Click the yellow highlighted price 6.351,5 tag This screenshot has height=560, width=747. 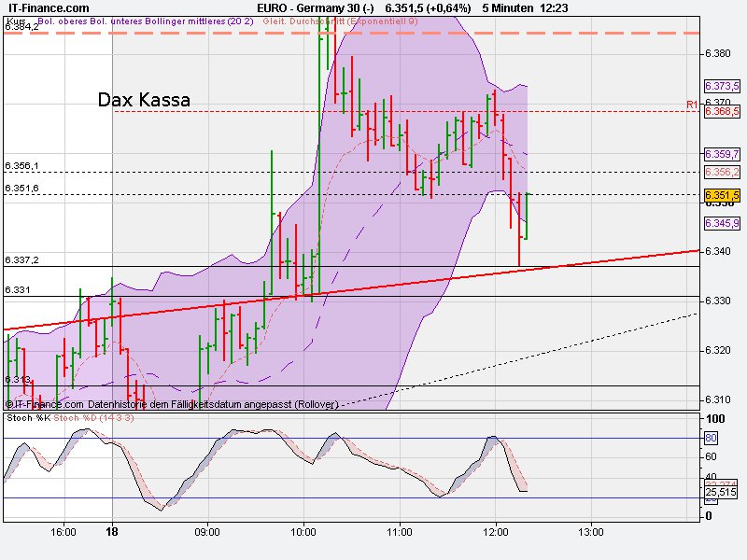point(721,194)
